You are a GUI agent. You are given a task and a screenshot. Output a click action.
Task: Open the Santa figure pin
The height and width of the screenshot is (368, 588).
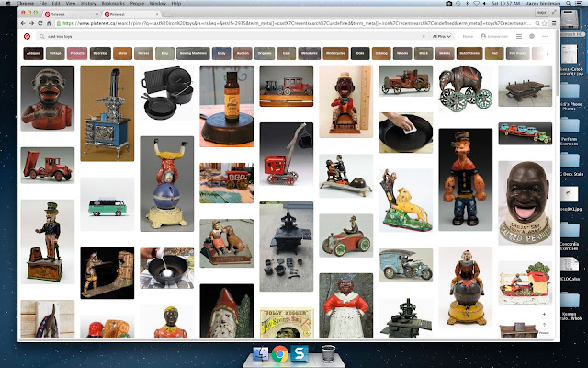pos(227,311)
